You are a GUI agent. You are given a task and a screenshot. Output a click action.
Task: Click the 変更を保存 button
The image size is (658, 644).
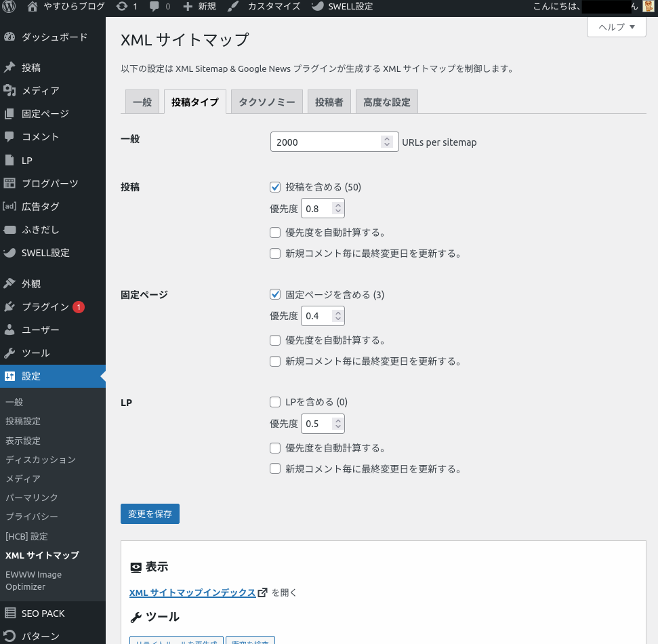click(150, 514)
